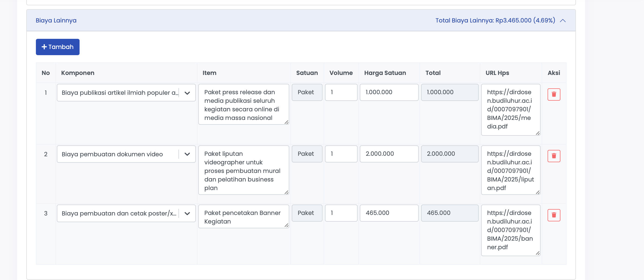
Task: Edit the Paket pencetakan Banner item text
Action: [243, 217]
